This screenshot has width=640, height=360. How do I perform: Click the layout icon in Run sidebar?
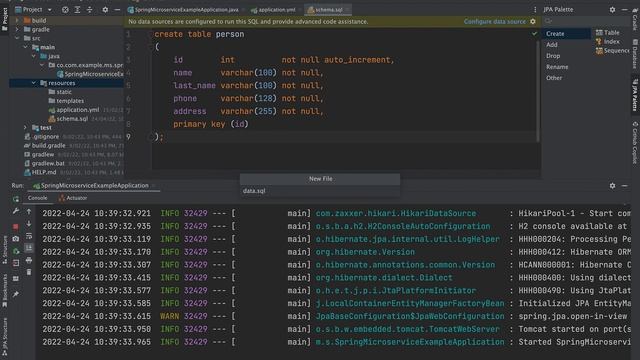click(16, 278)
